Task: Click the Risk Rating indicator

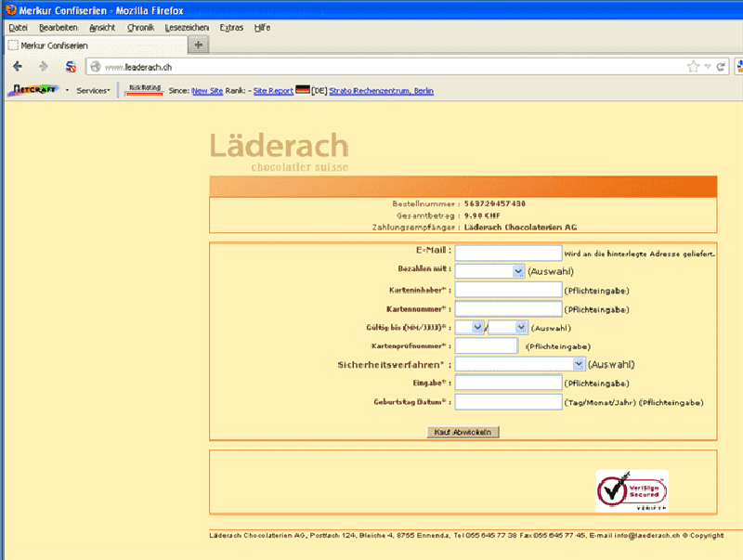Action: [145, 89]
